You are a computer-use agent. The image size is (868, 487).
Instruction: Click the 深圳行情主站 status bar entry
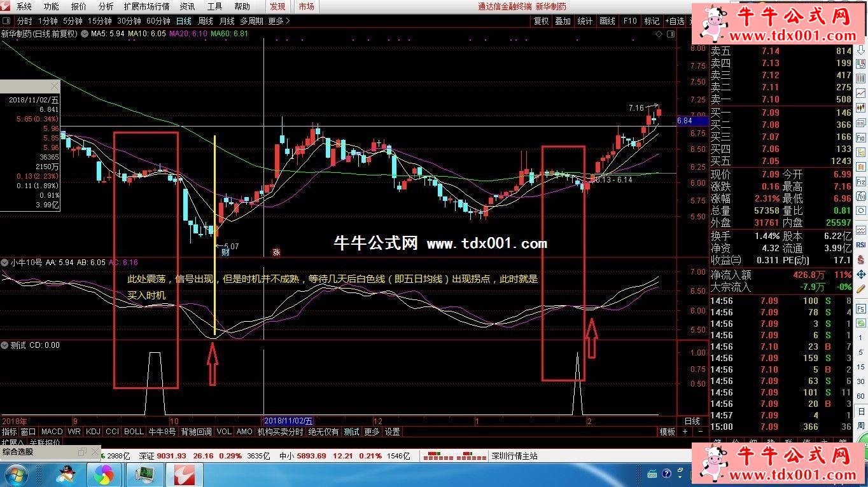(514, 456)
